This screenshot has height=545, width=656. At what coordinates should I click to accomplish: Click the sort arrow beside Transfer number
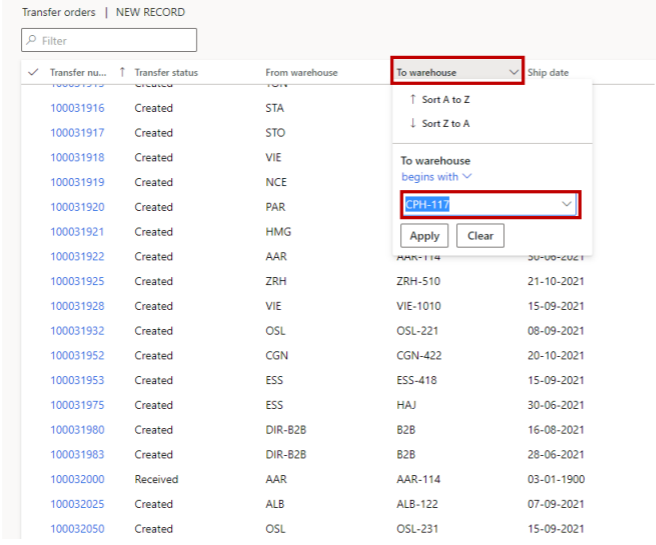click(122, 72)
